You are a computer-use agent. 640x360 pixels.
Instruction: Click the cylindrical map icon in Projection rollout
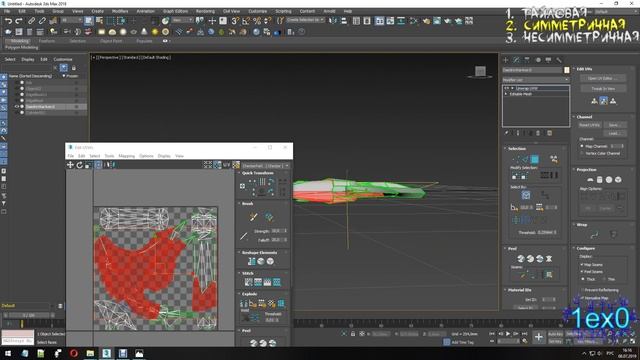600,180
